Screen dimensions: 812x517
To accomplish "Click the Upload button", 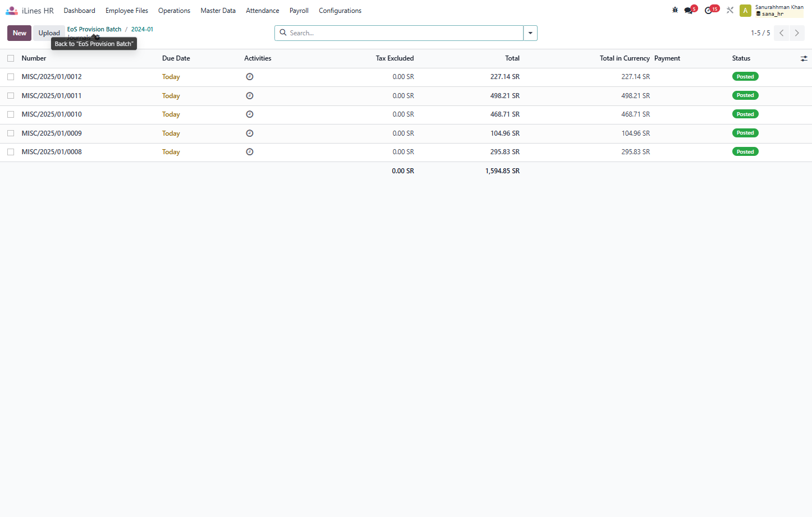I will click(x=49, y=33).
